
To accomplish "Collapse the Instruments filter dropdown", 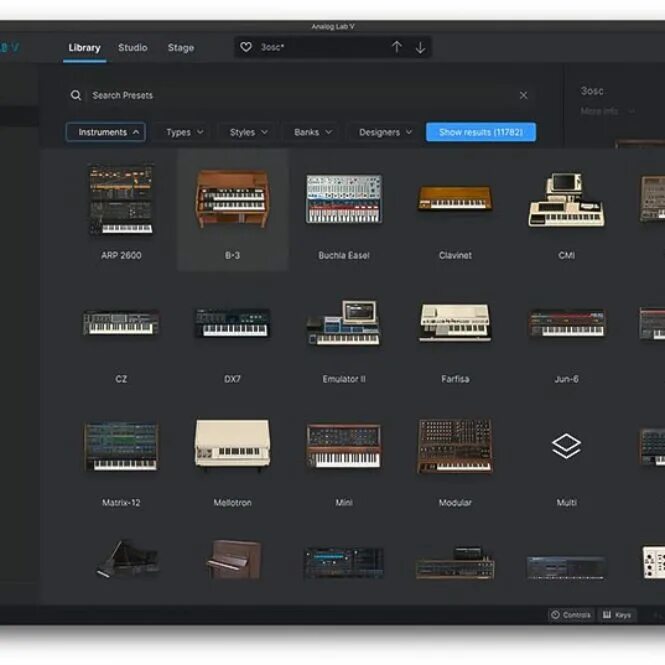I will pos(106,132).
